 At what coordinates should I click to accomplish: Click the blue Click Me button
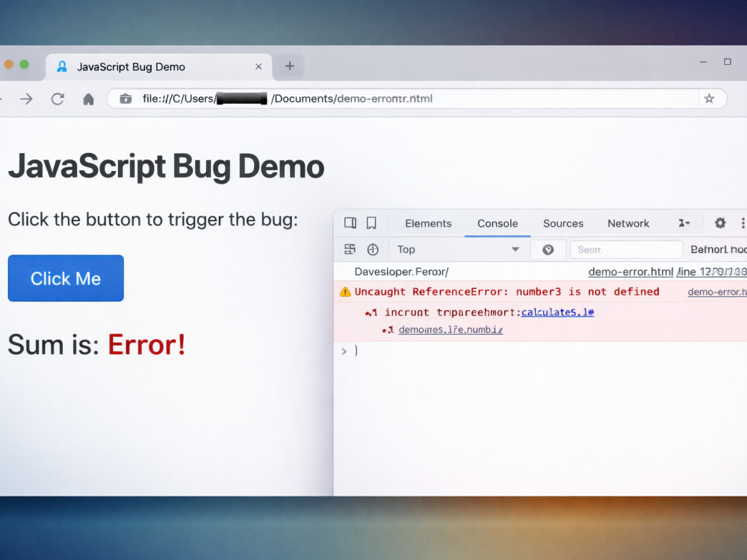(x=66, y=278)
